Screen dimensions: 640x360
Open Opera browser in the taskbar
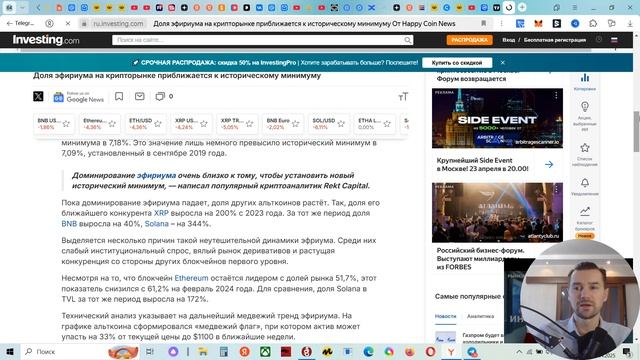[x=430, y=351]
